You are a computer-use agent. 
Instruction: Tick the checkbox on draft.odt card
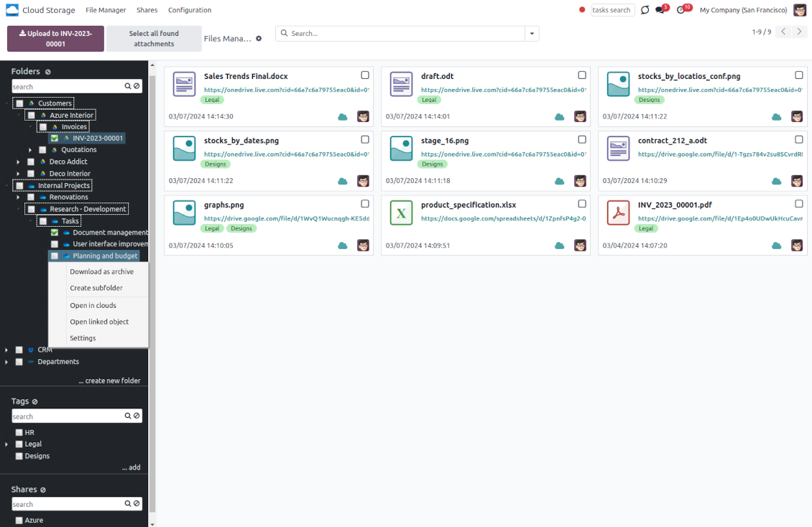coord(582,75)
